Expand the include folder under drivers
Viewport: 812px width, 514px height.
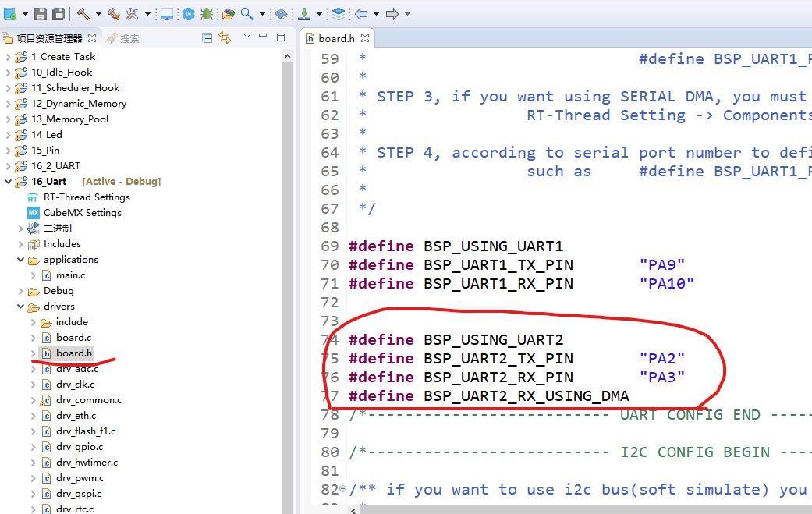[x=34, y=322]
